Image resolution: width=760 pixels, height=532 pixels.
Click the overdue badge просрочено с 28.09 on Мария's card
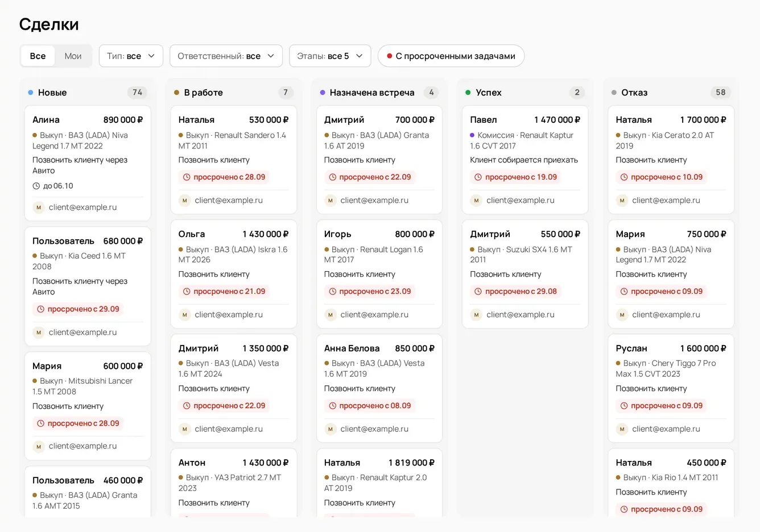(79, 423)
